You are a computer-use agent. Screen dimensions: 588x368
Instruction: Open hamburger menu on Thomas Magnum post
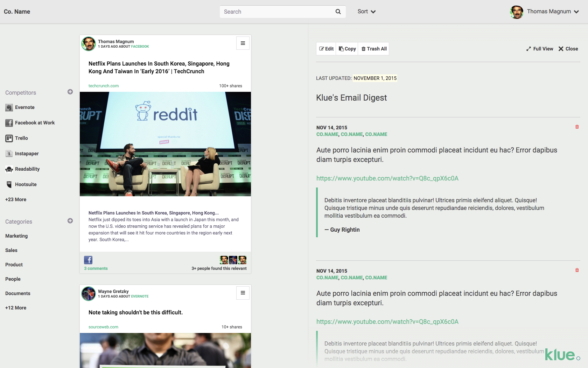click(243, 43)
